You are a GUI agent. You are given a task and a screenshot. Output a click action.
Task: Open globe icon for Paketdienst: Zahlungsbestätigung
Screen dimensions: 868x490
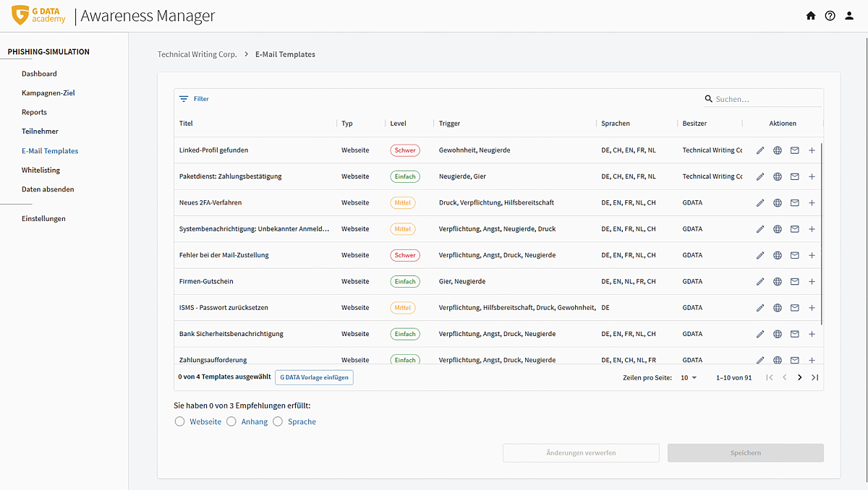(778, 176)
